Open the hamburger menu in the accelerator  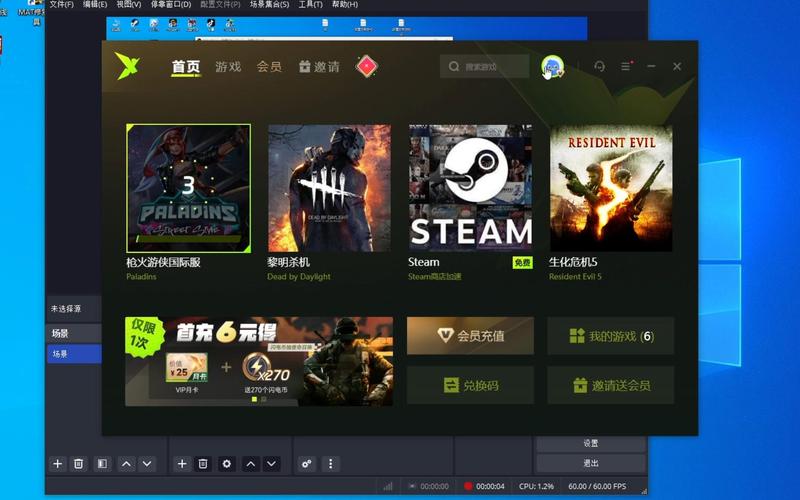point(626,66)
